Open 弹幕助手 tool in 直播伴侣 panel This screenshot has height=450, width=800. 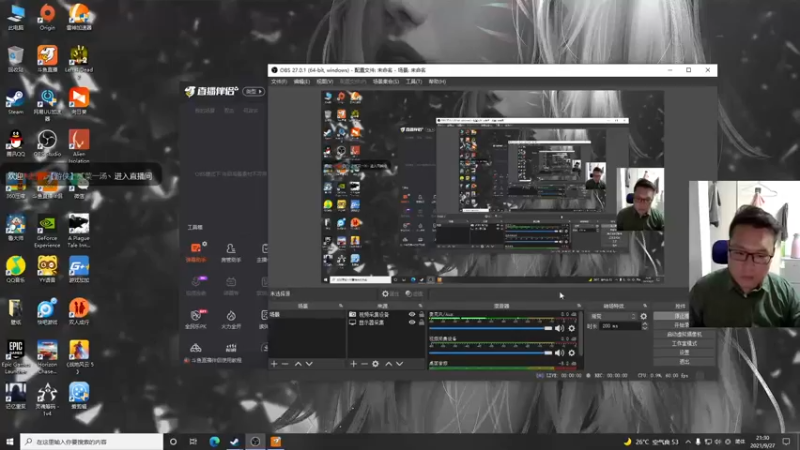[196, 252]
